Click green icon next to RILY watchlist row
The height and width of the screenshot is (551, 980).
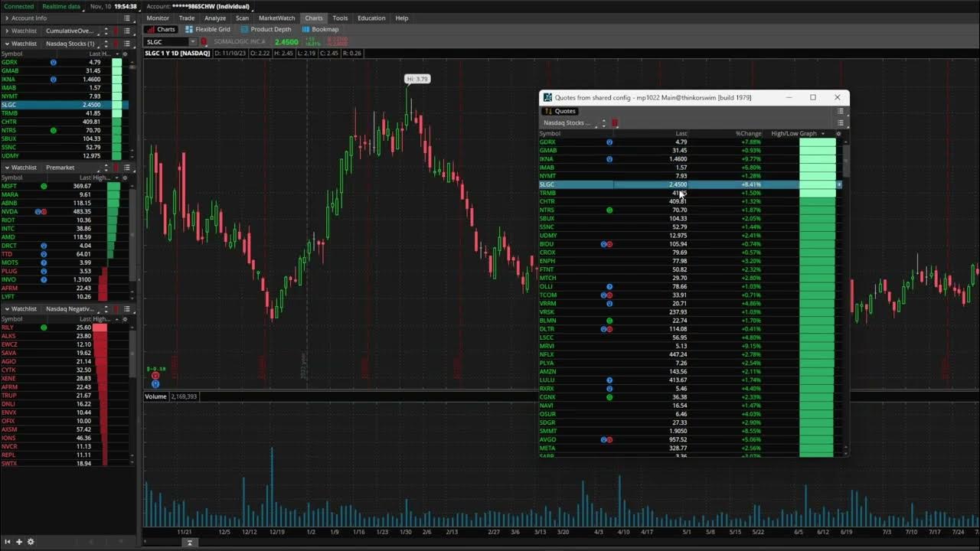tap(44, 328)
